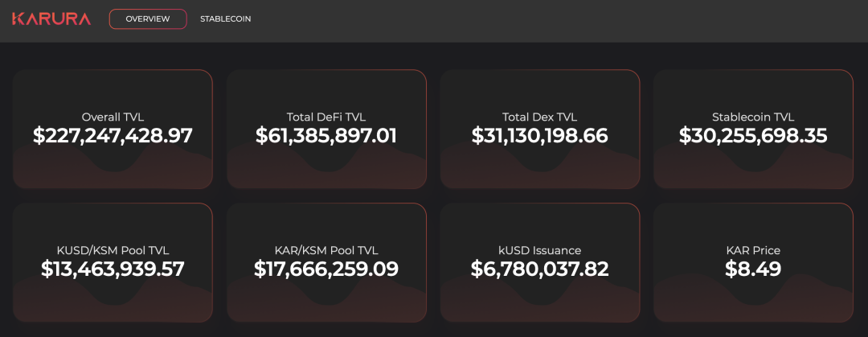This screenshot has width=868, height=337.
Task: Click the $13,463,939.57 figure
Action: (x=113, y=269)
